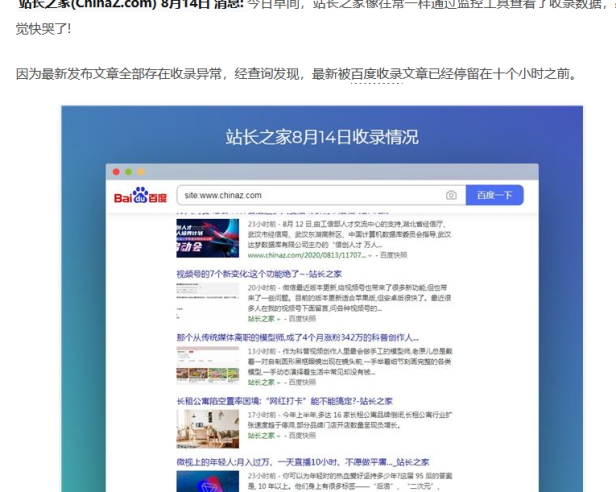Viewport: 616px width, 492px height.
Task: Click the text 觉快哭了!
Action: pyautogui.click(x=44, y=29)
